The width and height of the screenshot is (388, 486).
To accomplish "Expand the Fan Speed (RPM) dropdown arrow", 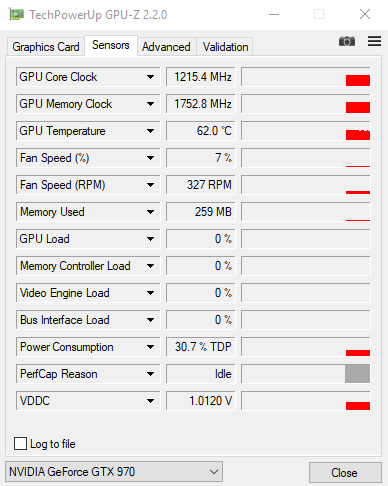I will pos(150,185).
